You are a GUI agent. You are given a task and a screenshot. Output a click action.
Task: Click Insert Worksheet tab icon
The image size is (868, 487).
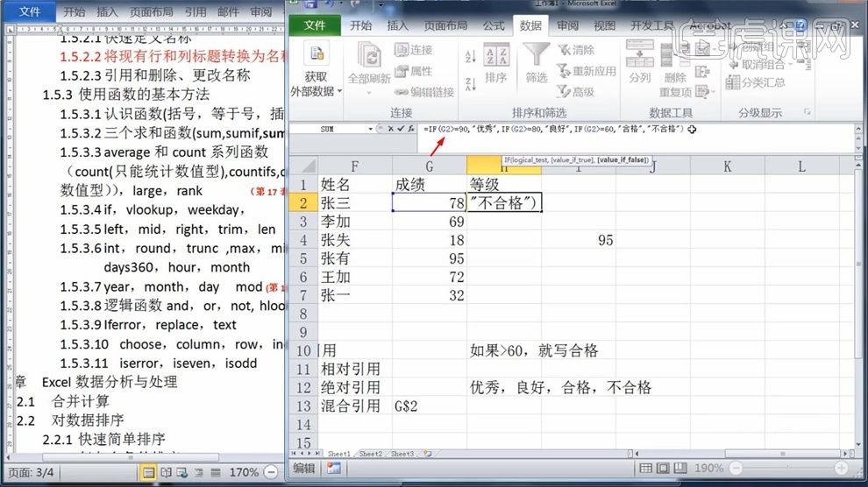coord(427,454)
